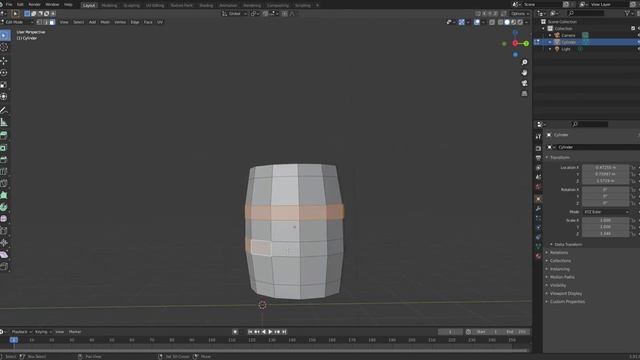Select the Scale tool
This screenshot has width=640, height=360.
(x=4, y=85)
